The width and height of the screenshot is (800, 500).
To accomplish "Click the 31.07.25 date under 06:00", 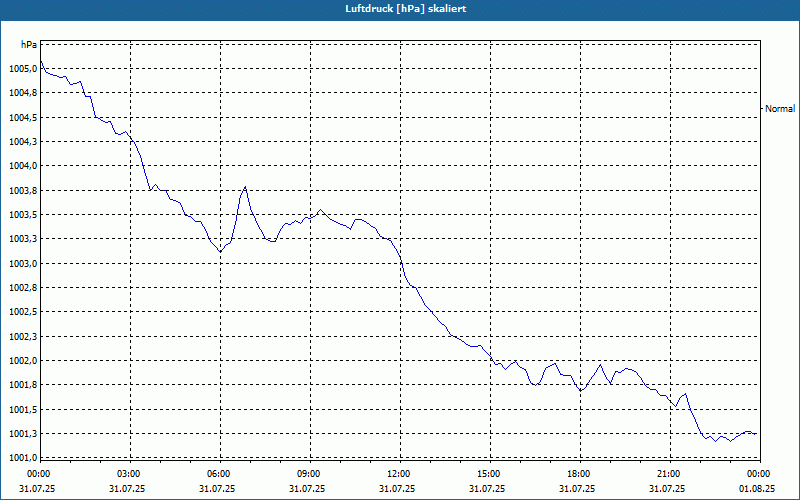I will tap(217, 488).
